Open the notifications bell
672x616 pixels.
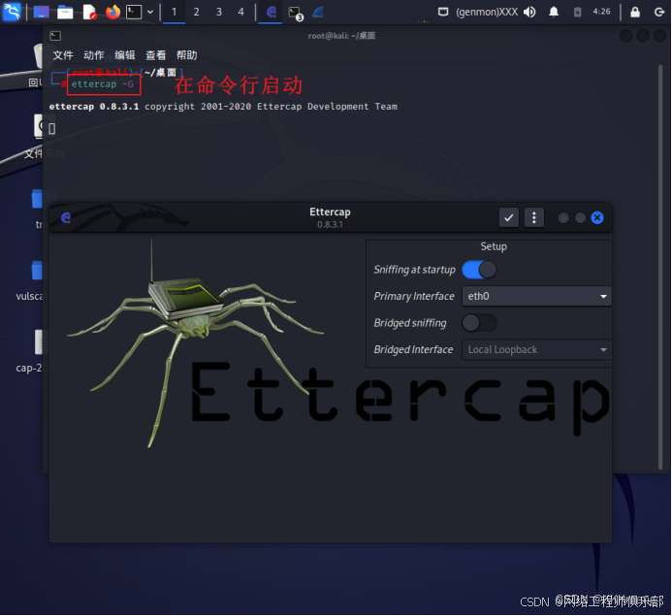tap(554, 12)
